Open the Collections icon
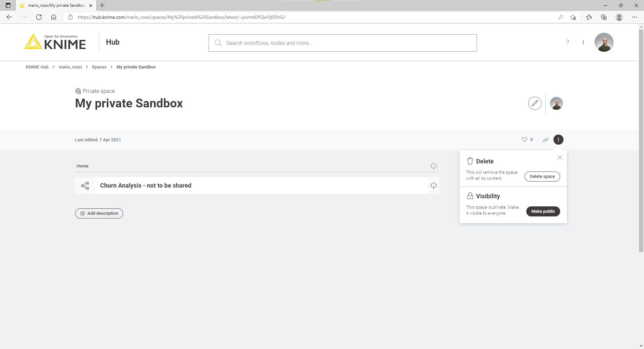The width and height of the screenshot is (644, 349). click(604, 17)
